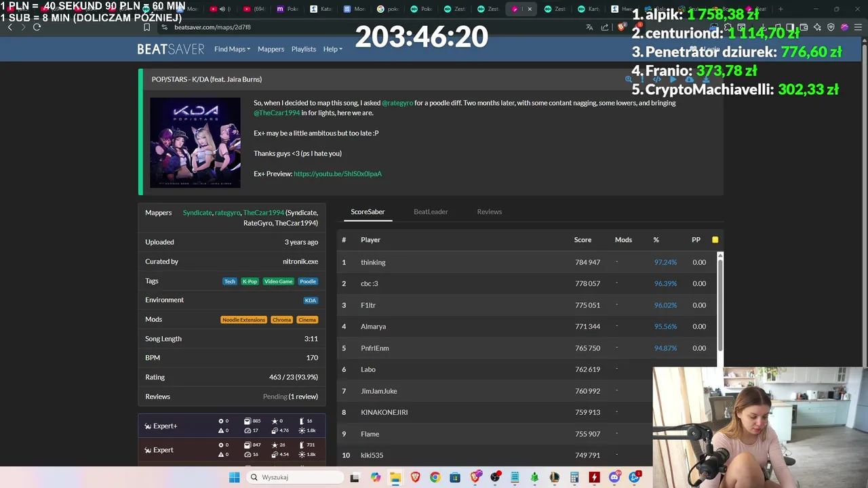The width and height of the screenshot is (868, 488).
Task: Open curator nitronik.exe link
Action: pyautogui.click(x=300, y=261)
